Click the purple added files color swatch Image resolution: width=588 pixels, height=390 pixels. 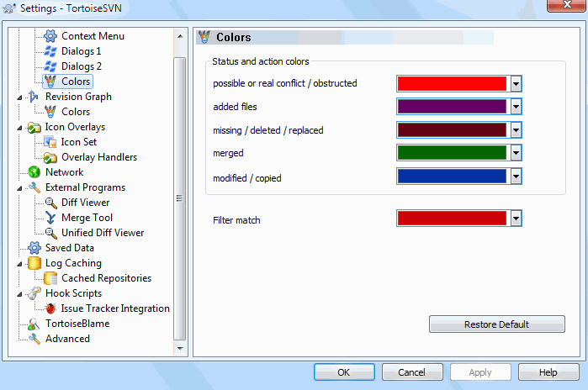coord(452,107)
